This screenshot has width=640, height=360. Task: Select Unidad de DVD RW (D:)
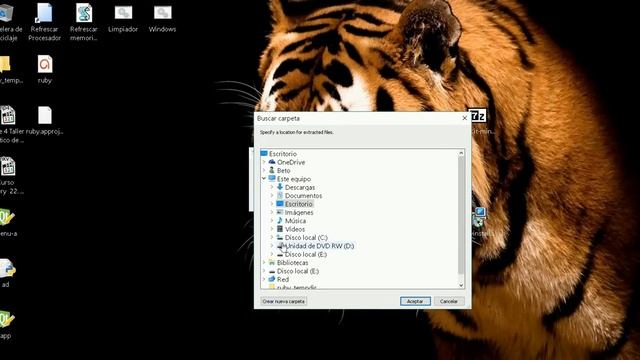[x=319, y=246]
